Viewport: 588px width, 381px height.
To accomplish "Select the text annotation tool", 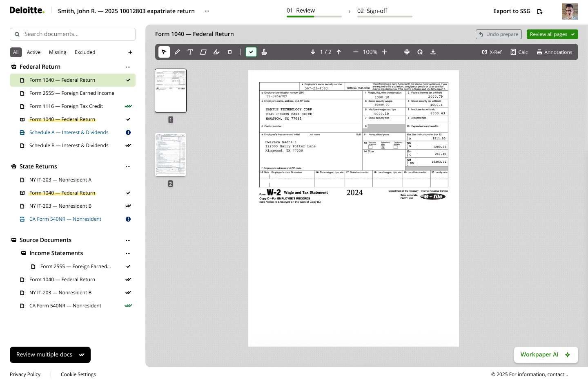I will click(x=190, y=52).
